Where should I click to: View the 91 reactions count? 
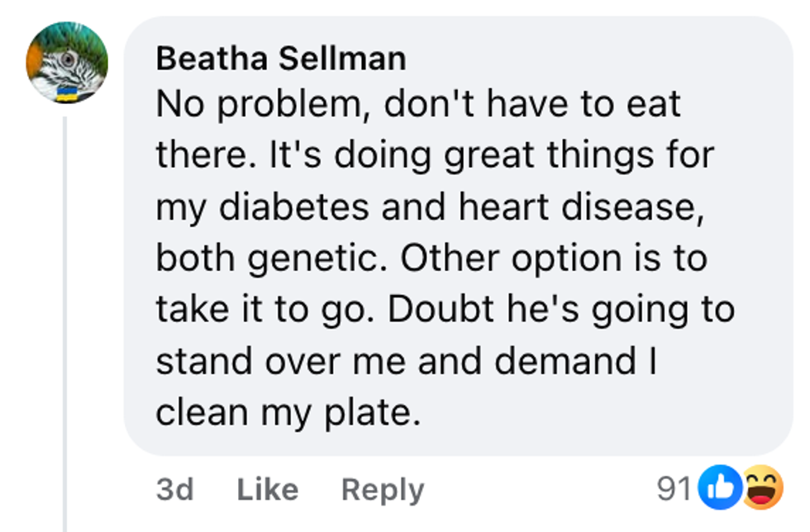pyautogui.click(x=674, y=490)
